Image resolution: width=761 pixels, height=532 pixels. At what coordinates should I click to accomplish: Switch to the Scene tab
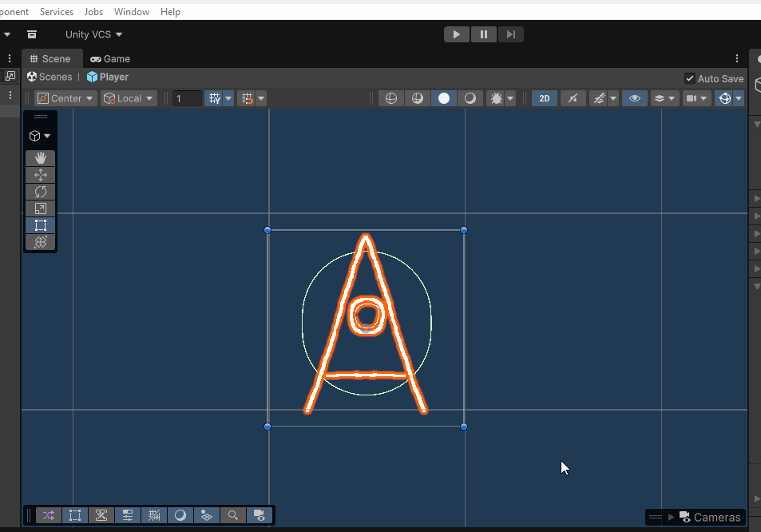50,59
